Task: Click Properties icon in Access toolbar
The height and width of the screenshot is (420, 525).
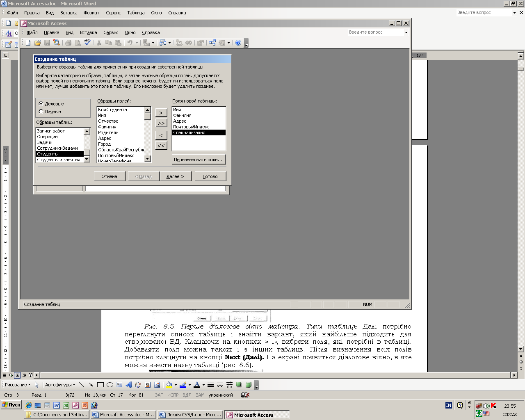Action: [x=201, y=43]
